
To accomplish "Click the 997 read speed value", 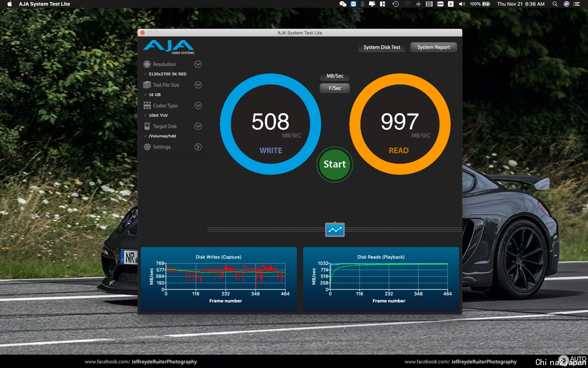I will point(400,122).
